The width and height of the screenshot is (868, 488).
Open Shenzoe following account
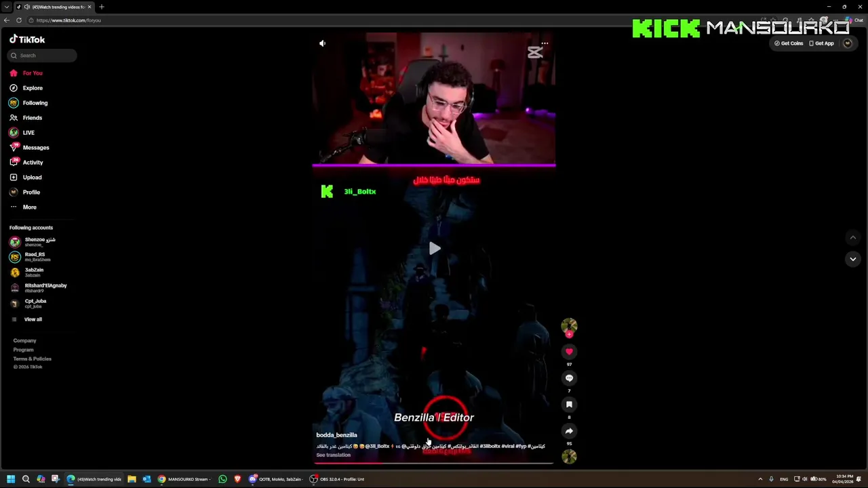(33, 241)
